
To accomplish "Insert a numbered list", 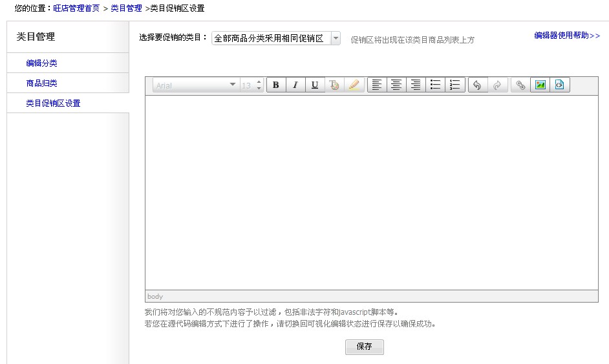I will 454,85.
